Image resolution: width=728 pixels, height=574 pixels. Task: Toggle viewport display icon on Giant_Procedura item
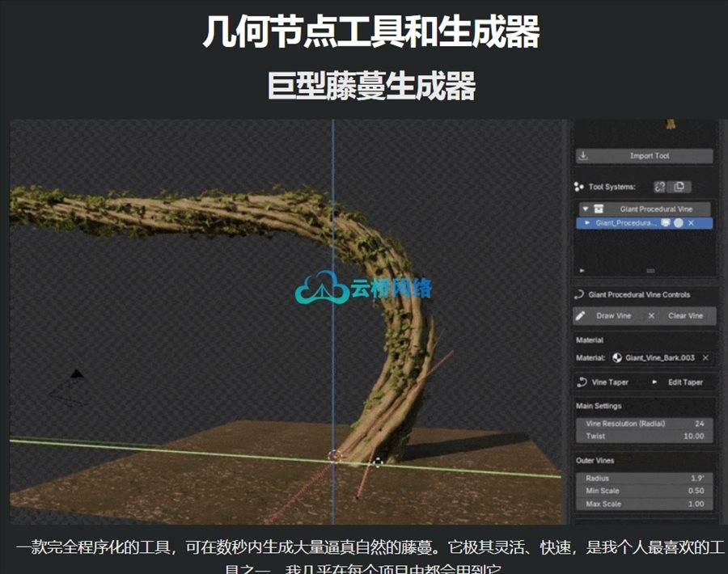(665, 222)
